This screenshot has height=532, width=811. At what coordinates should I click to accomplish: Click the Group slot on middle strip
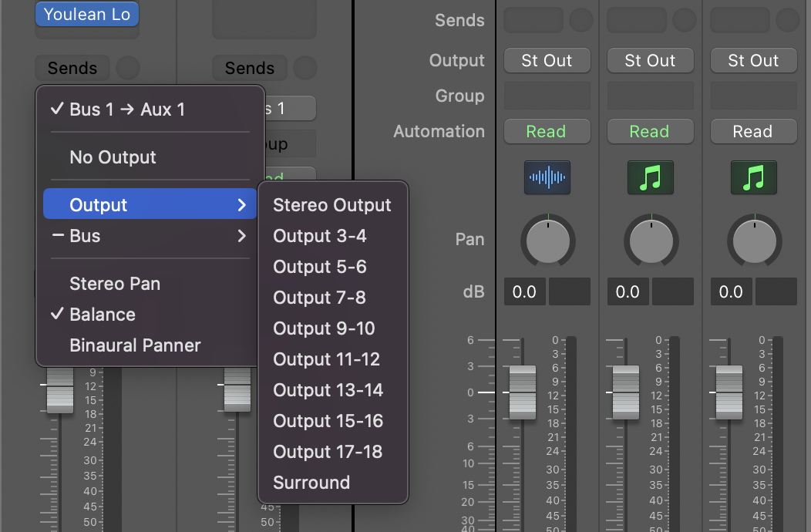tap(651, 96)
